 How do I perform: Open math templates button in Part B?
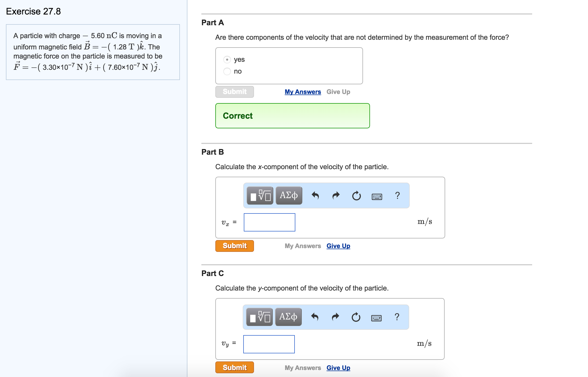coord(260,195)
